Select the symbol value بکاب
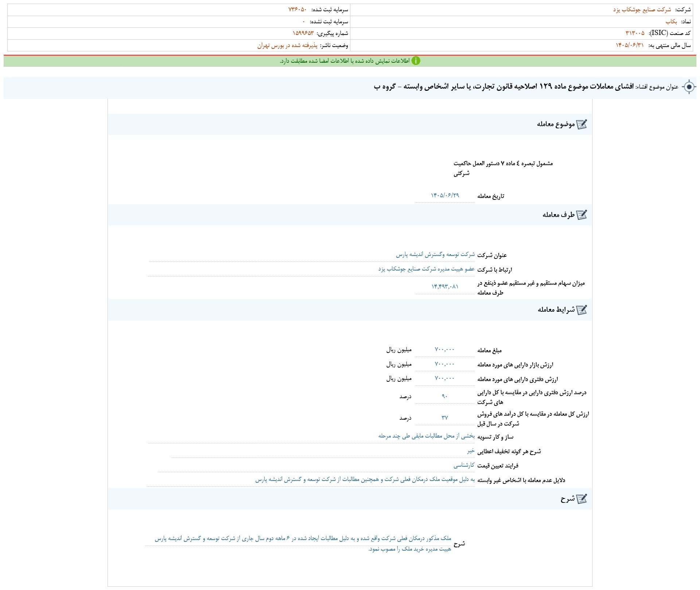Screen dimensions: 700x590 pyautogui.click(x=672, y=22)
